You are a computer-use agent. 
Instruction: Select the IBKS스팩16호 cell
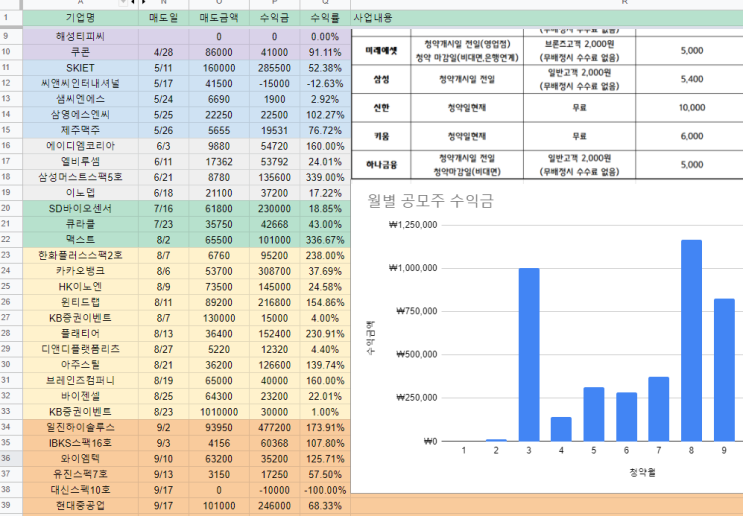(x=81, y=443)
